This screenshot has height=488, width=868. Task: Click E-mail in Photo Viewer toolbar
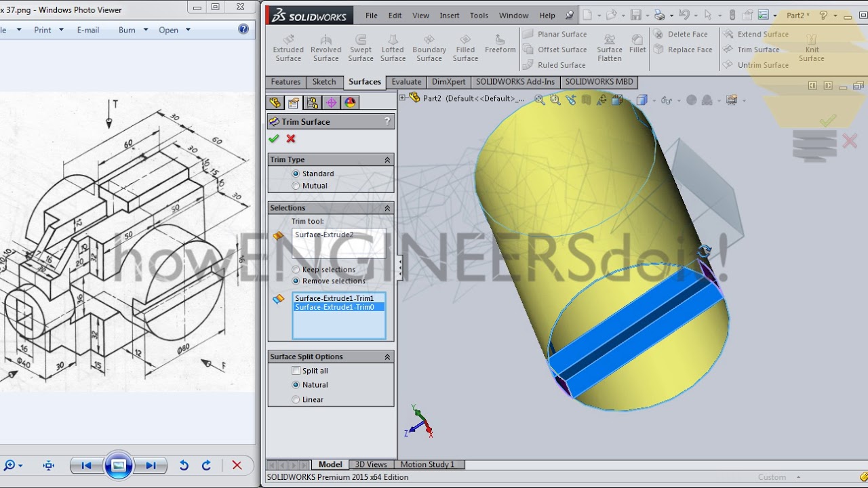click(88, 30)
